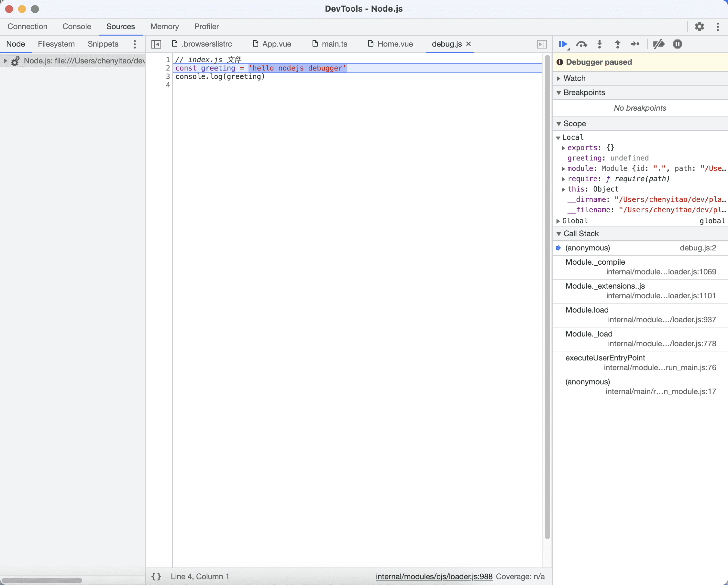Click the __filename scope value

coord(672,210)
